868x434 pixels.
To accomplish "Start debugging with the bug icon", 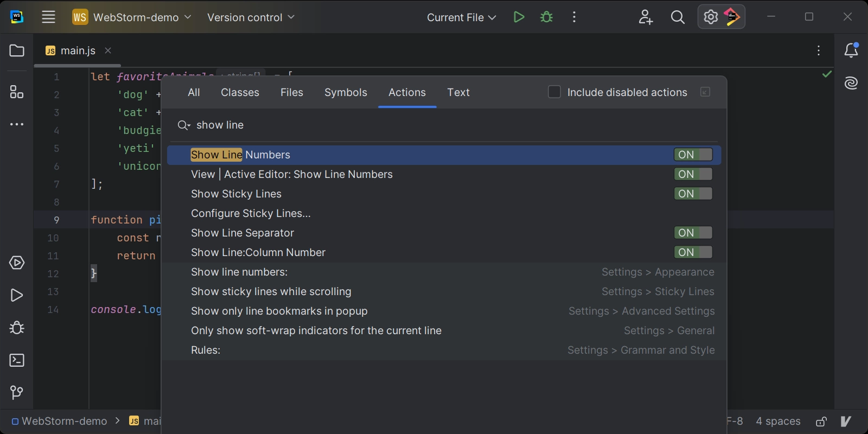I will point(547,17).
